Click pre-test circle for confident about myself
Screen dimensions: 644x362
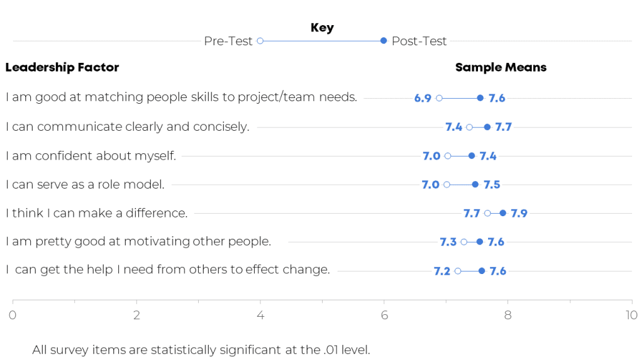pyautogui.click(x=448, y=156)
